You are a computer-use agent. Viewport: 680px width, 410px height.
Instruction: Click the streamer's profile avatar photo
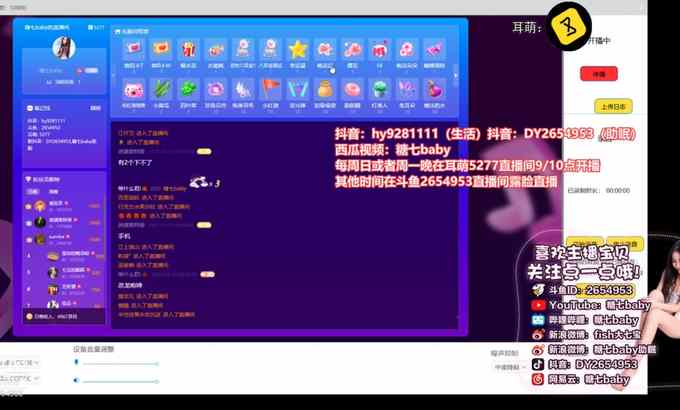(x=62, y=48)
